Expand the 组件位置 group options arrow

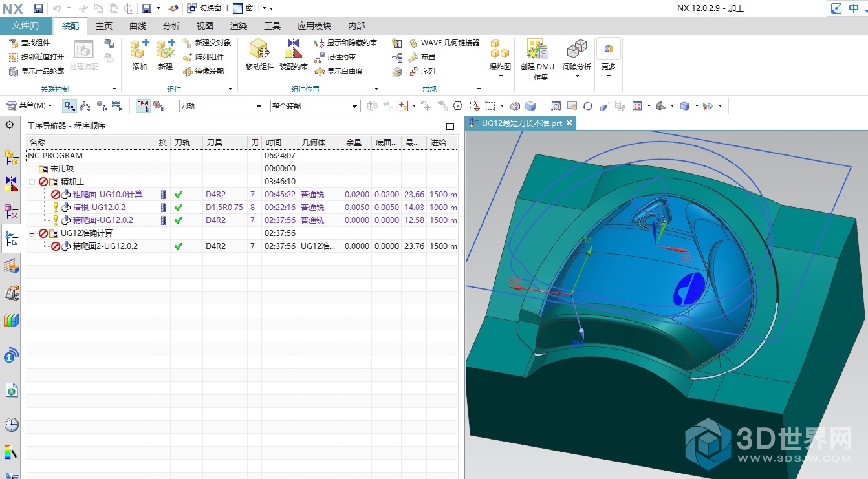pyautogui.click(x=376, y=89)
